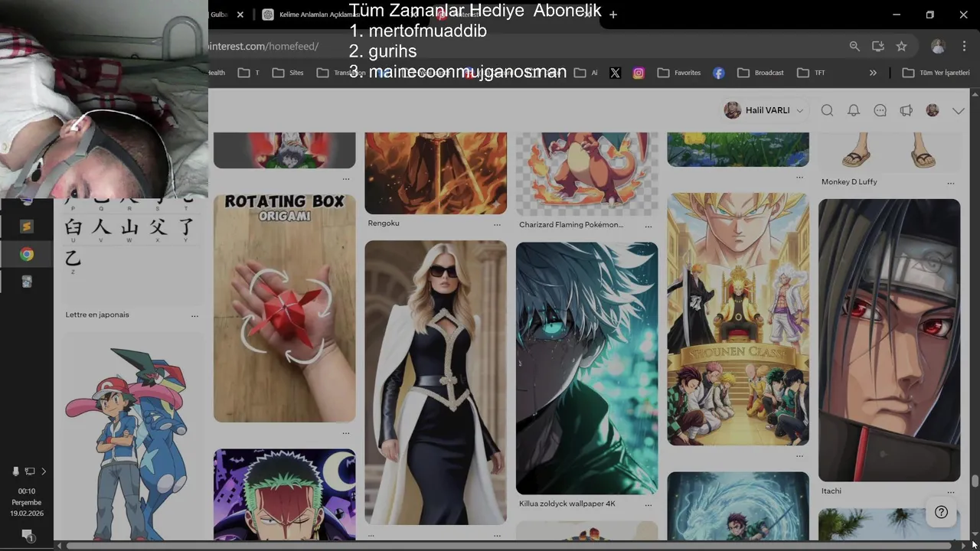This screenshot has width=980, height=551.
Task: Open more options for Rotating Box Origami pin
Action: pos(346,433)
